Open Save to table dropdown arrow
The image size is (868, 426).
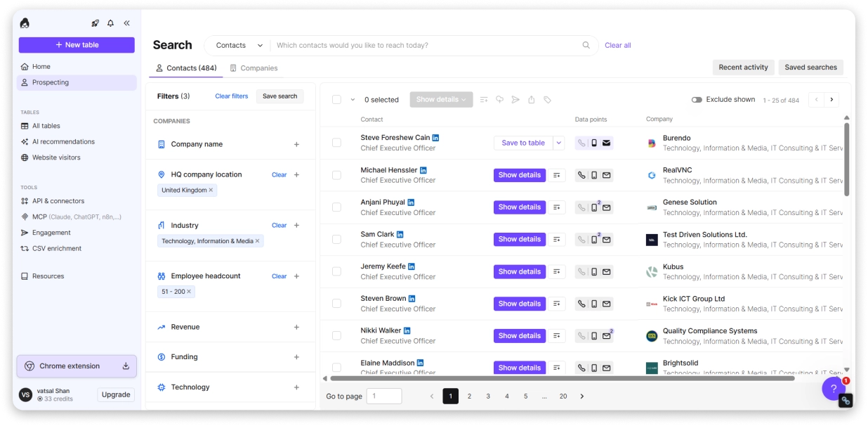(559, 143)
